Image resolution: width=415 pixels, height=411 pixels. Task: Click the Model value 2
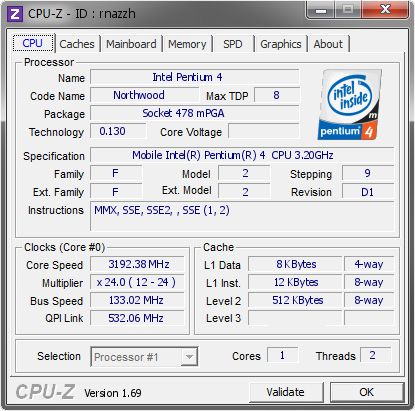244,173
